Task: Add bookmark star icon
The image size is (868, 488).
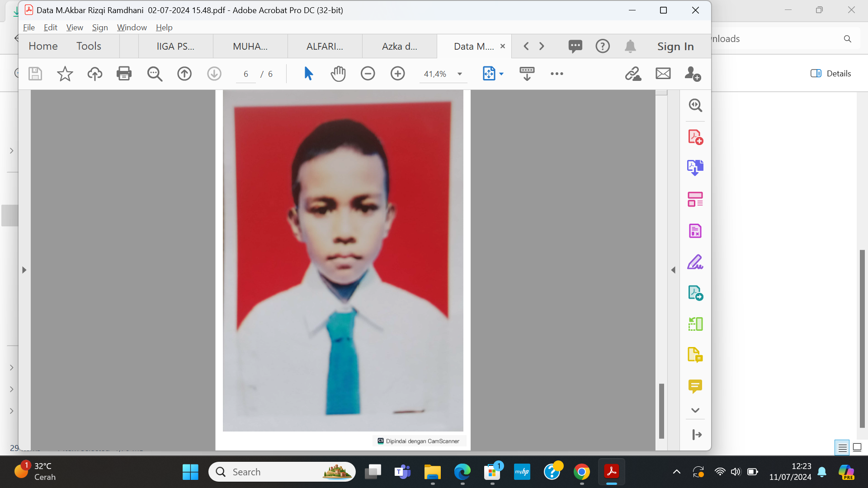Action: coord(65,74)
